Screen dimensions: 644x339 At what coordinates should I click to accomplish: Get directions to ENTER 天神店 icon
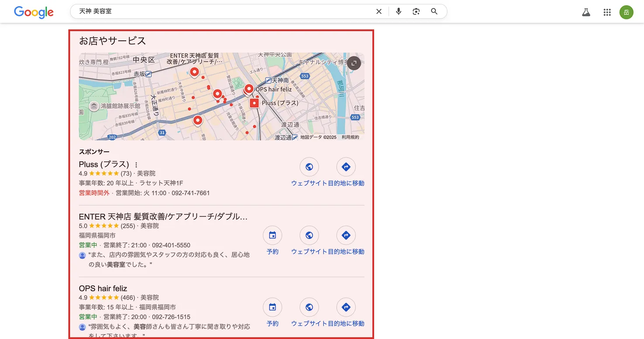pos(346,236)
